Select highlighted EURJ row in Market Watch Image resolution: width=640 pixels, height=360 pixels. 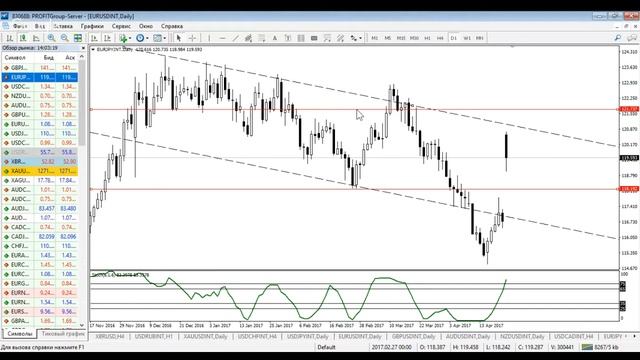pyautogui.click(x=40, y=77)
